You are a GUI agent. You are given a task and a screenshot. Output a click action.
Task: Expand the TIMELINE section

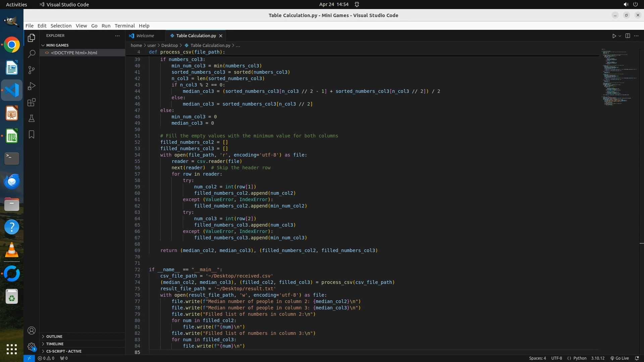pyautogui.click(x=55, y=344)
